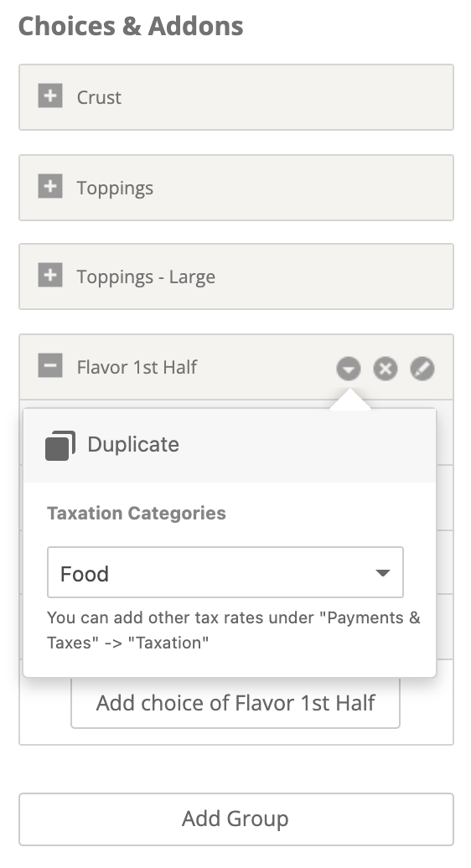Click the Choices & Addons heading
471x868 pixels.
131,26
